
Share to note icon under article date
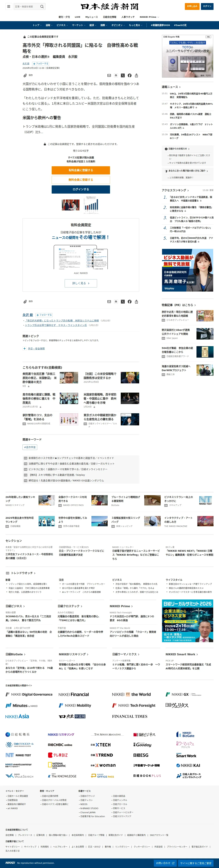(116, 75)
